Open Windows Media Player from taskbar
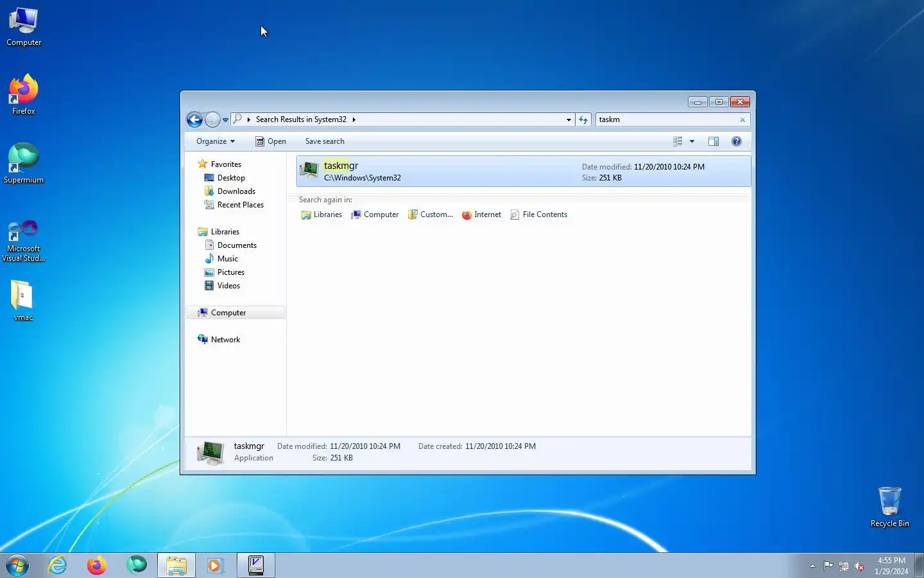The height and width of the screenshot is (578, 924). coord(215,566)
